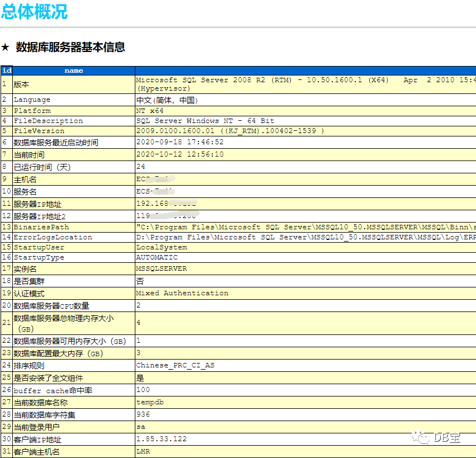The image size is (476, 458).
Task: Select the 当前时间 timestamp cell
Action: (179, 154)
